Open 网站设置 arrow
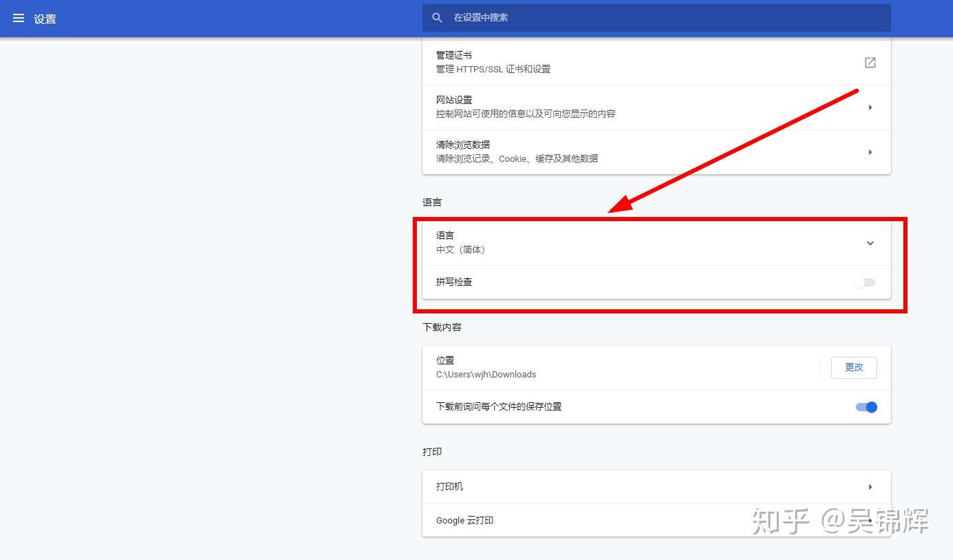The image size is (953, 560). coord(870,107)
